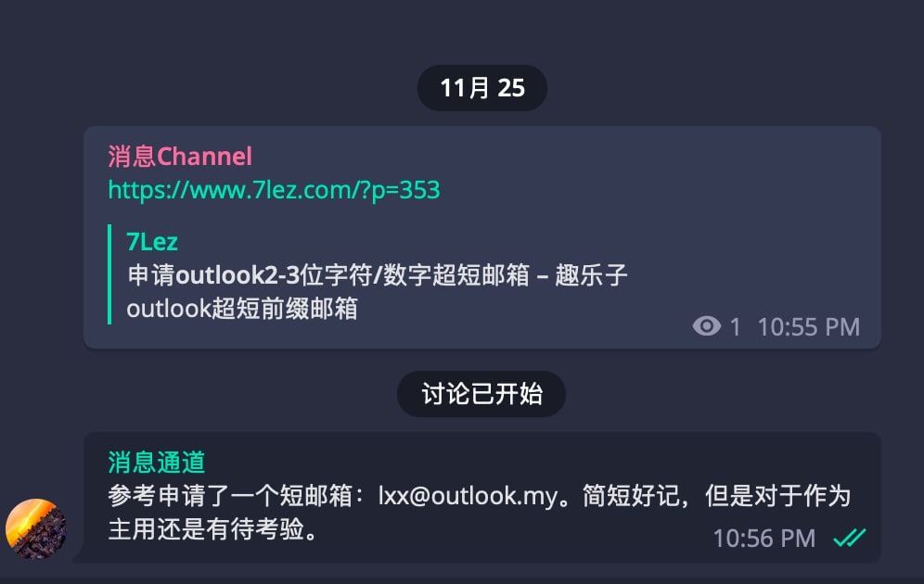Click the 11月 25 date badge
The image size is (924, 584).
click(x=482, y=88)
